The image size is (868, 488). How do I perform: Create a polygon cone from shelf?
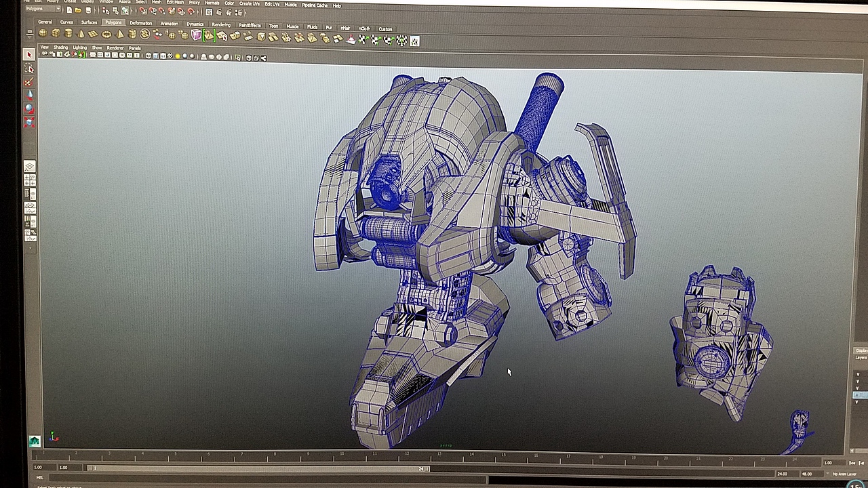point(81,34)
